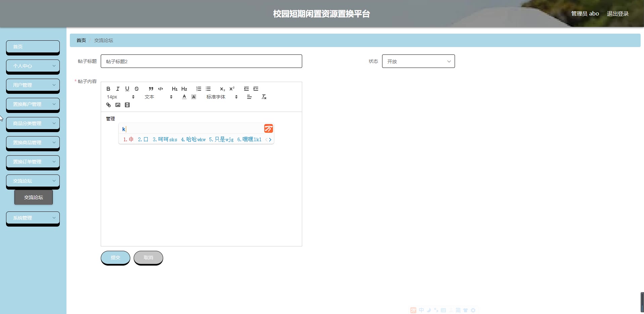This screenshot has width=644, height=314.
Task: Apply Heading 1 with the H1 icon
Action: pos(175,89)
